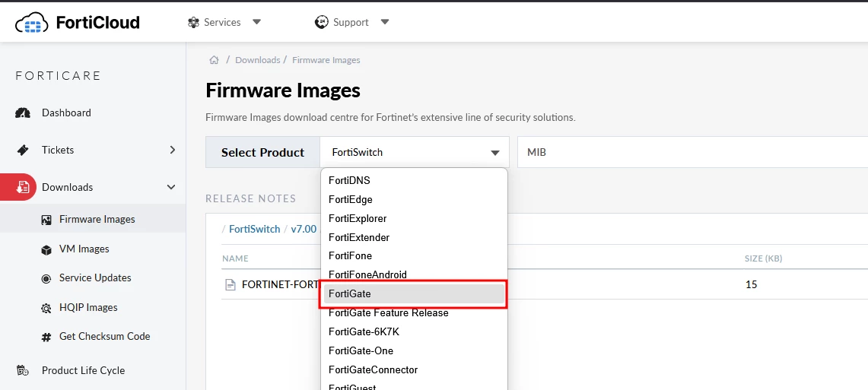Select FortiExplorer from the product list
This screenshot has height=390, width=868.
pos(414,218)
